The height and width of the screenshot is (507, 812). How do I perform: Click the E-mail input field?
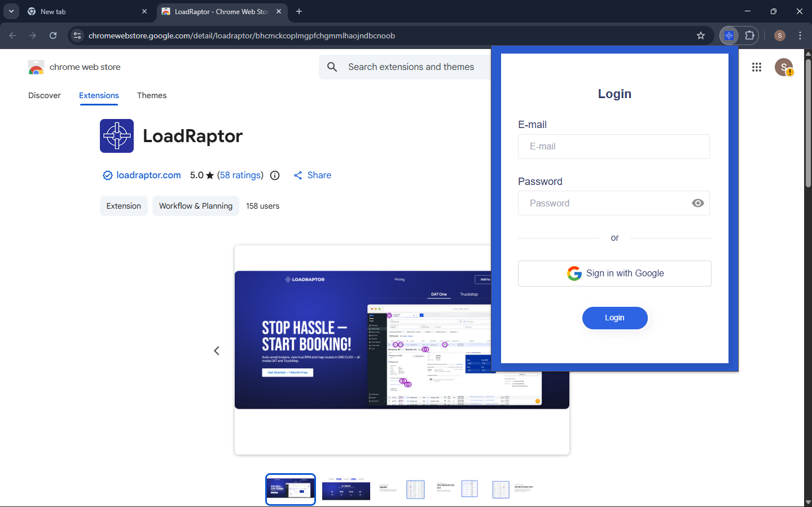pos(614,147)
